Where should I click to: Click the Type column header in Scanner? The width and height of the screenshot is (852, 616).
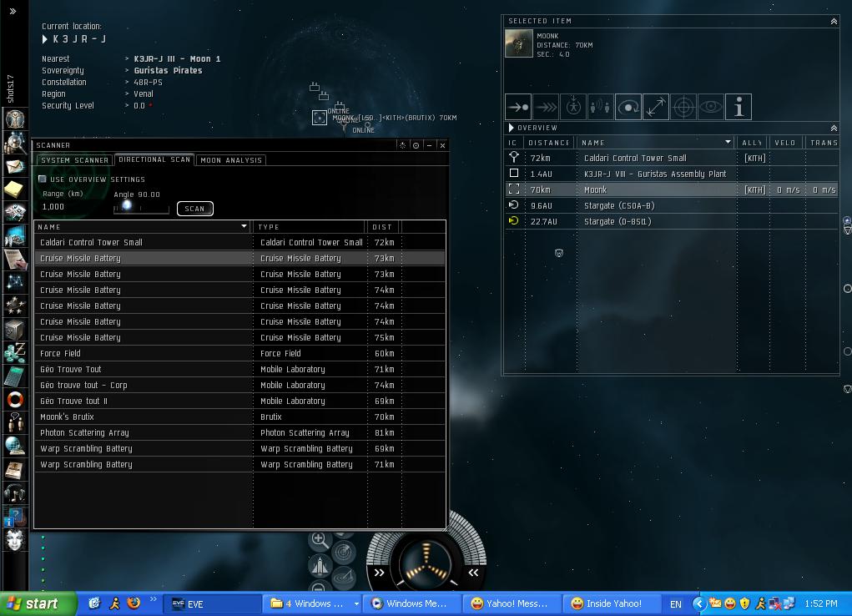coord(310,227)
